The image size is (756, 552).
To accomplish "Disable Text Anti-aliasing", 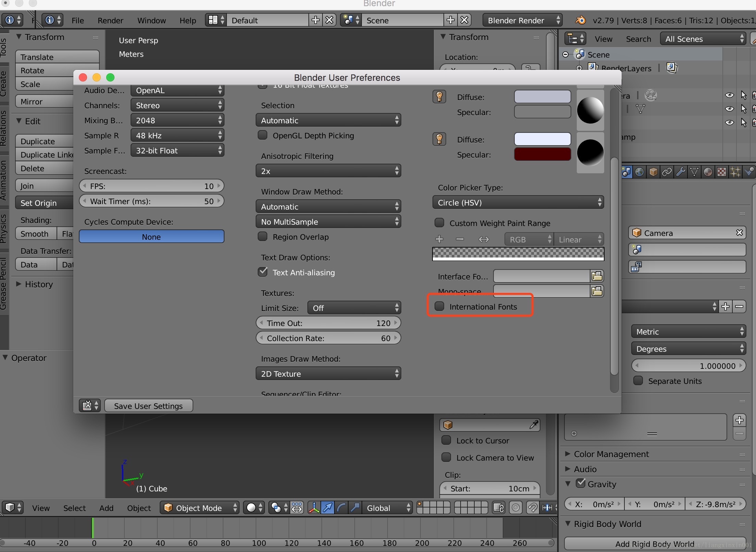I will [263, 272].
